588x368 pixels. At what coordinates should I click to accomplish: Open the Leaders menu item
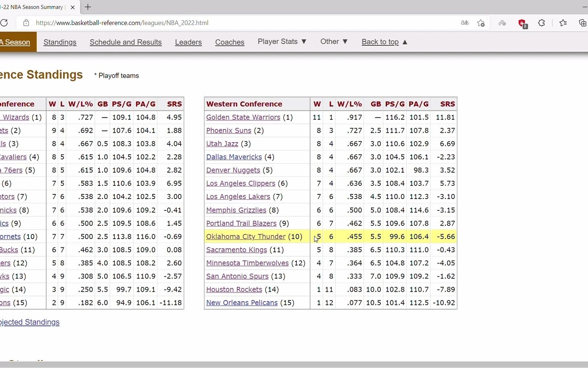click(188, 42)
